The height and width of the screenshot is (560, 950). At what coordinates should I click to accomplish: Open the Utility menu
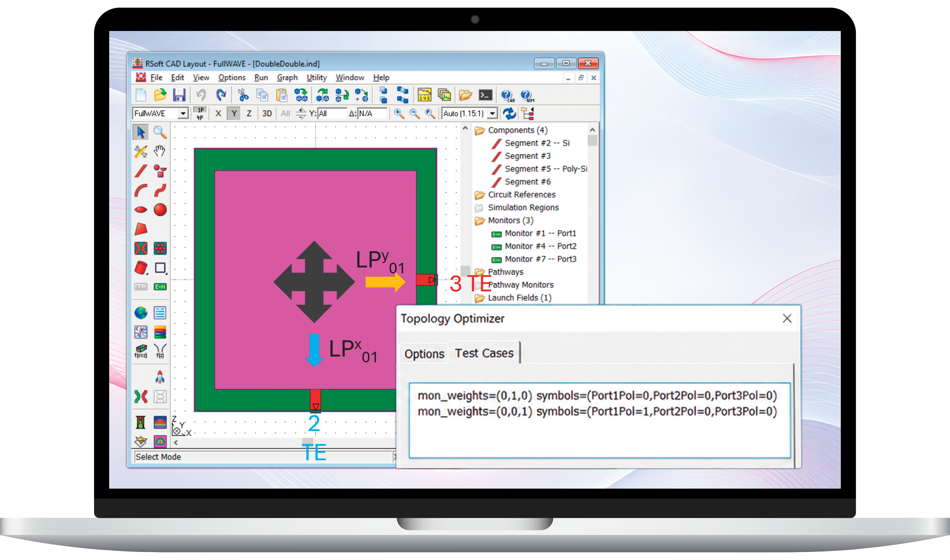(316, 78)
